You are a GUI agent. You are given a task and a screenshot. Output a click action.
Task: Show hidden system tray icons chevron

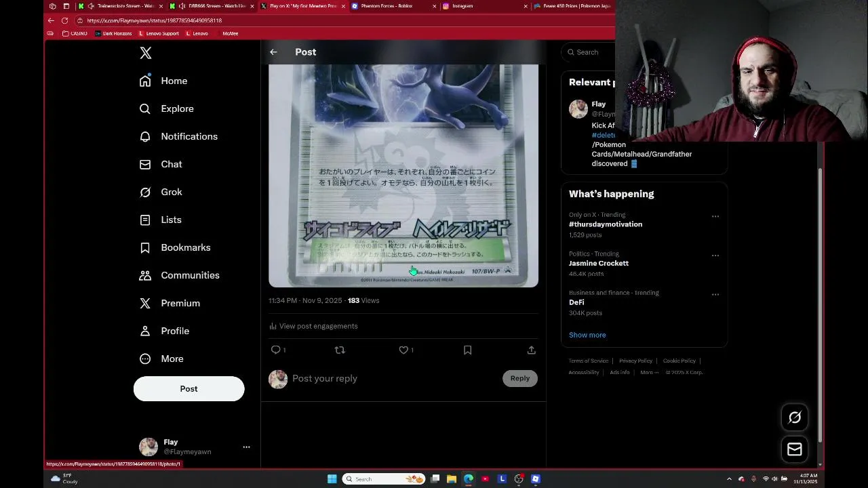(730, 479)
